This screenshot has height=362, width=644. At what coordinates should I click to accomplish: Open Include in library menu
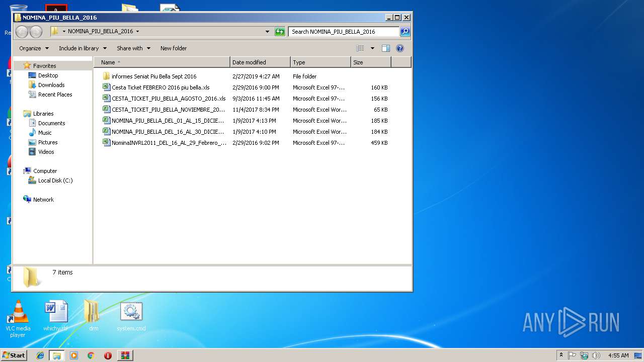point(83,48)
